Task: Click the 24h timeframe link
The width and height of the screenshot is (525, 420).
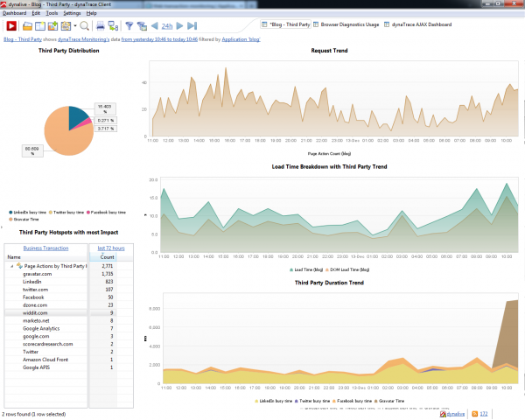Action: (x=167, y=26)
